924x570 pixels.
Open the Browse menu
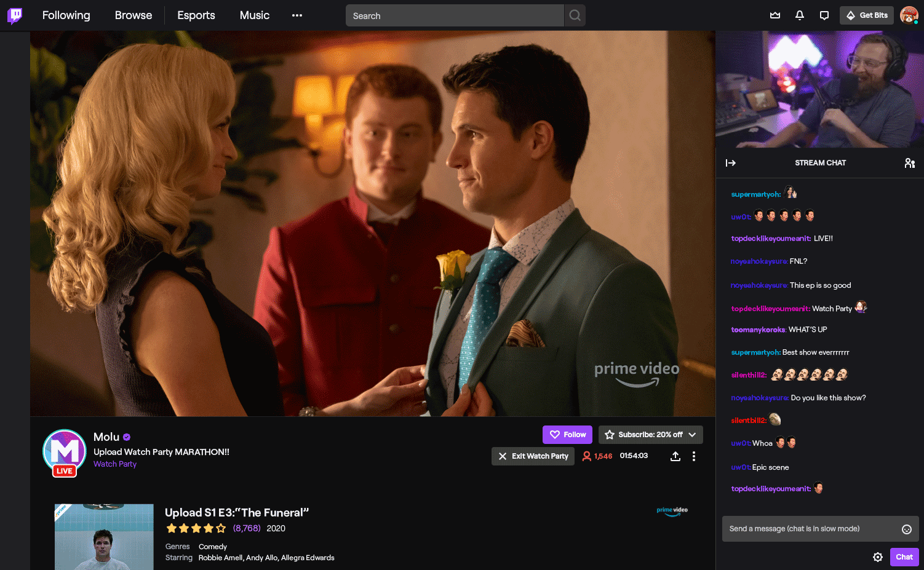(x=133, y=15)
